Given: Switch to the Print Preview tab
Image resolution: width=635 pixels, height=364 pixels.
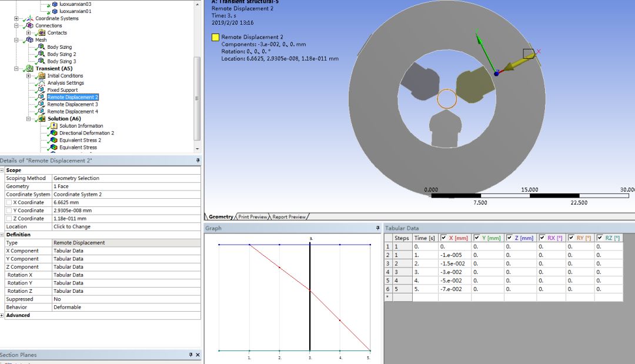Looking at the screenshot, I should click(x=253, y=217).
